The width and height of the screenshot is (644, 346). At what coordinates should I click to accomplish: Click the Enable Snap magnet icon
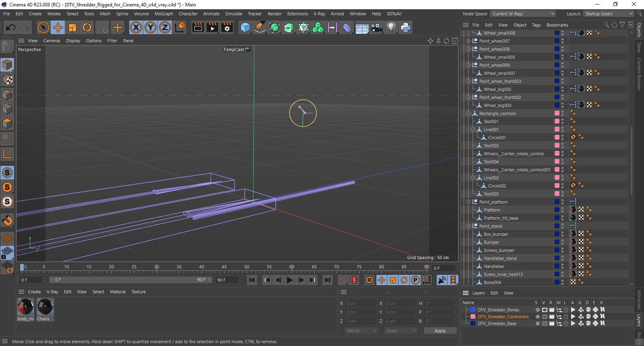(7, 220)
